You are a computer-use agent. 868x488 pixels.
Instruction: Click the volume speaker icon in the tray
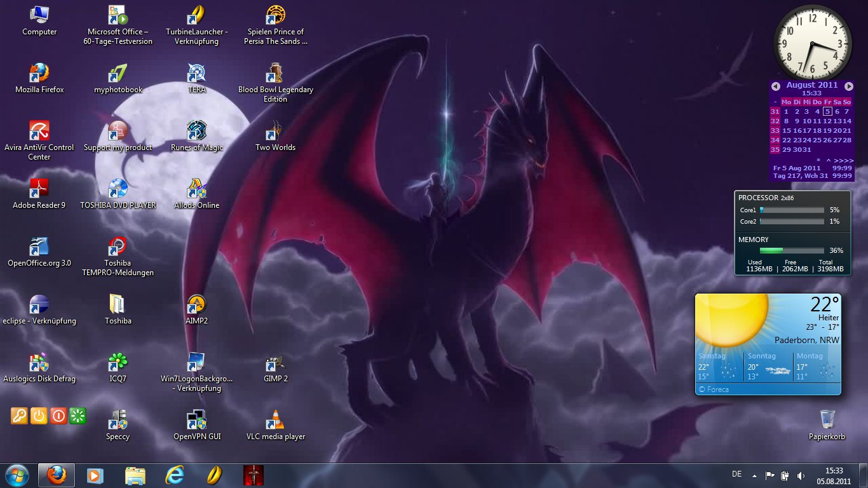pos(801,475)
